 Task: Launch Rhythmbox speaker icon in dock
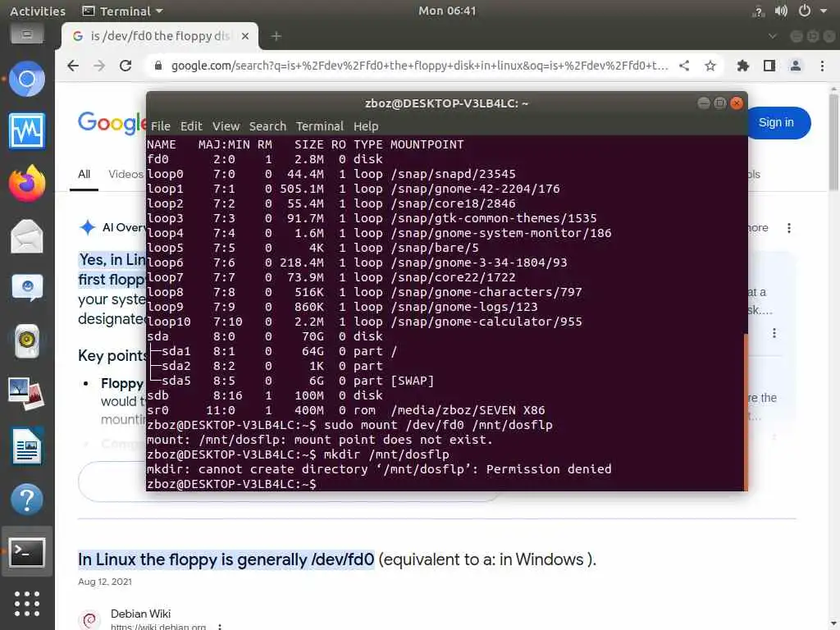coord(27,340)
